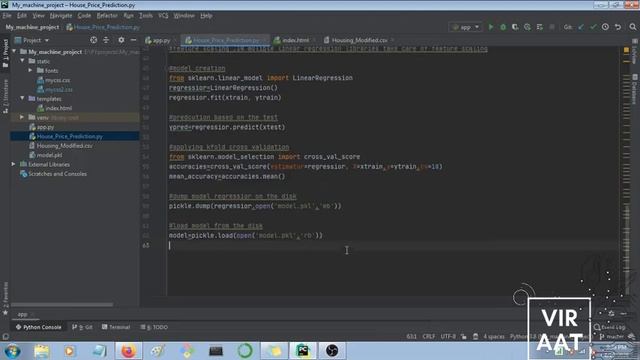Click the OBS Studio taskbar icon
Image resolution: width=640 pixels, height=360 pixels.
pyautogui.click(x=332, y=351)
